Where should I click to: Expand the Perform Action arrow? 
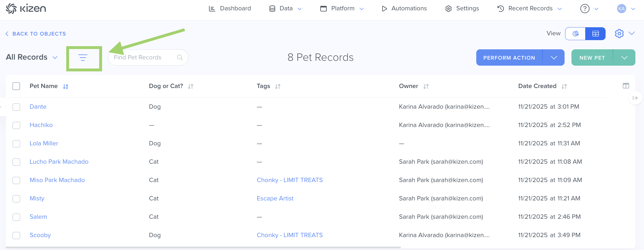coord(554,58)
